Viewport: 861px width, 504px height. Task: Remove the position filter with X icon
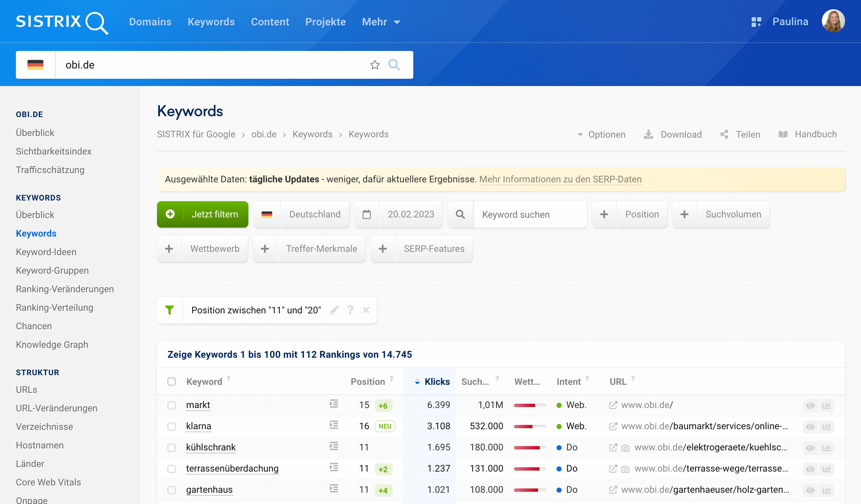(366, 310)
